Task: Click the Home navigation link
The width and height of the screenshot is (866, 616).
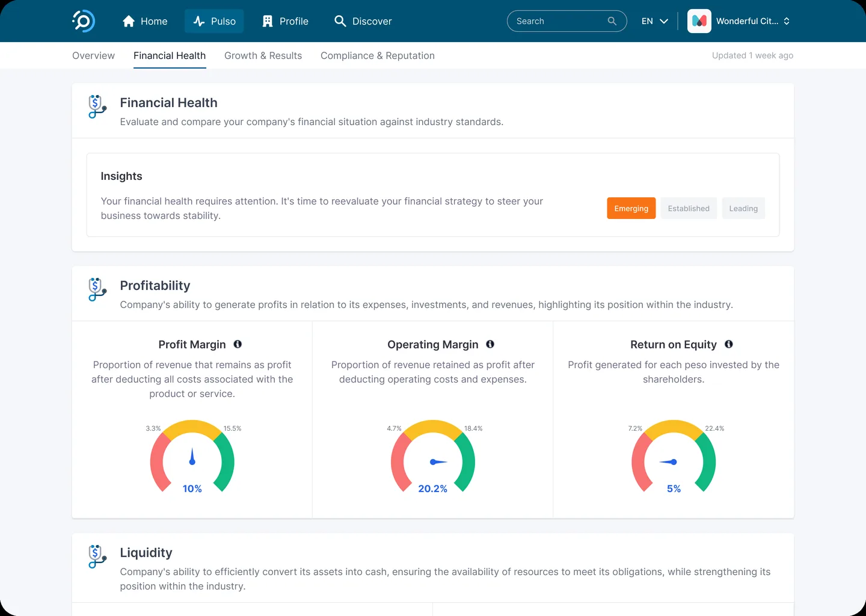Action: (145, 21)
